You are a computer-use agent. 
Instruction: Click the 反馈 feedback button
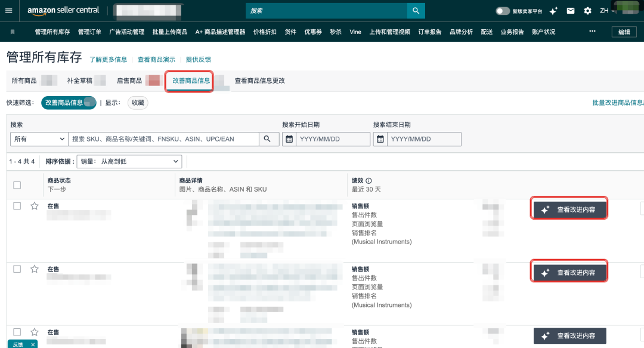coord(18,344)
